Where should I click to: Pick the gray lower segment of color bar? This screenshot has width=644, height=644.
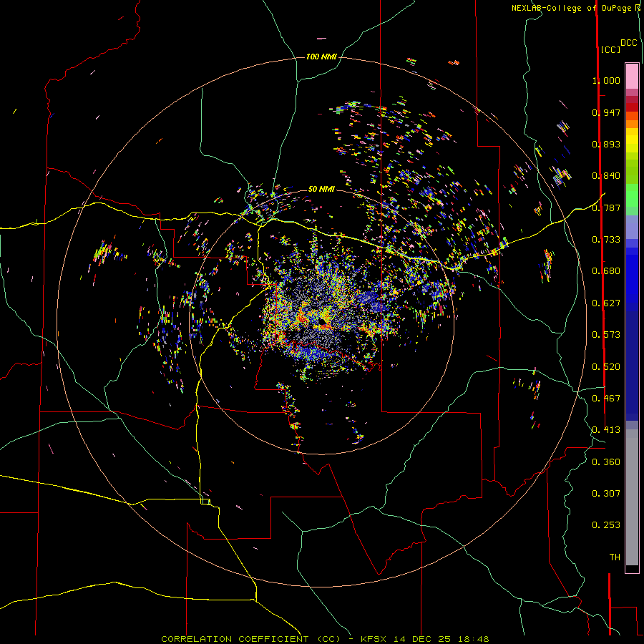[x=632, y=497]
